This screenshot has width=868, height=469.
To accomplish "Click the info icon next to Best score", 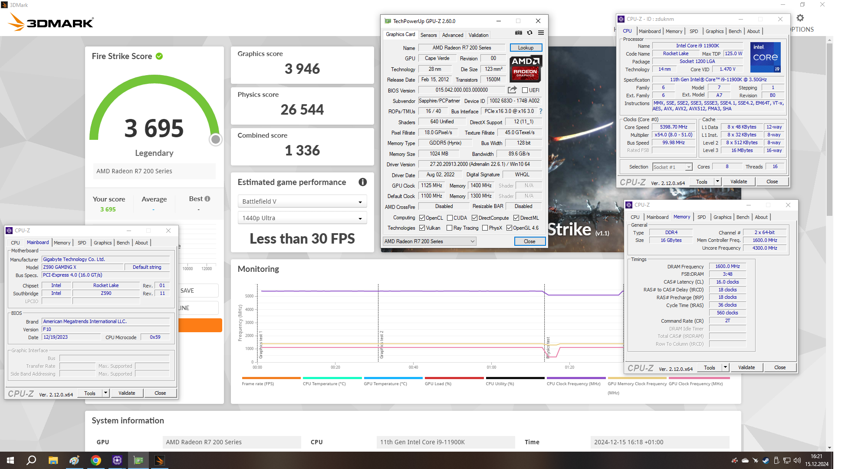I will (207, 198).
